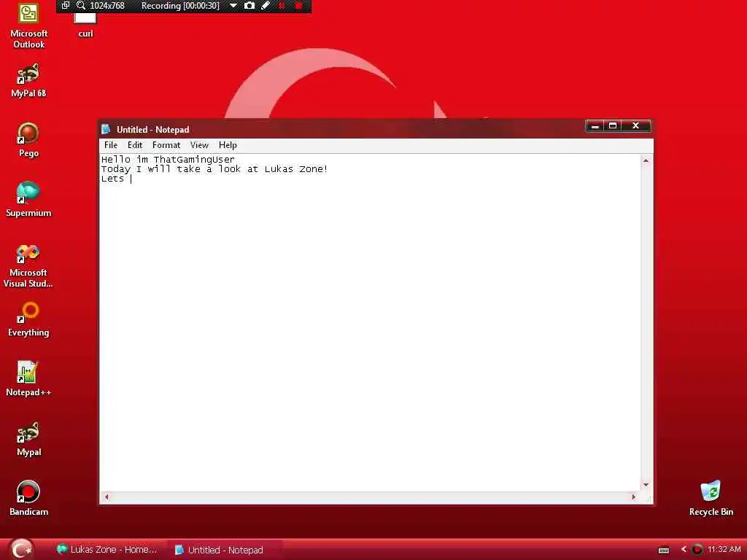747x560 pixels.
Task: Take a screenshot with Bandicam camera icon
Action: tap(249, 6)
